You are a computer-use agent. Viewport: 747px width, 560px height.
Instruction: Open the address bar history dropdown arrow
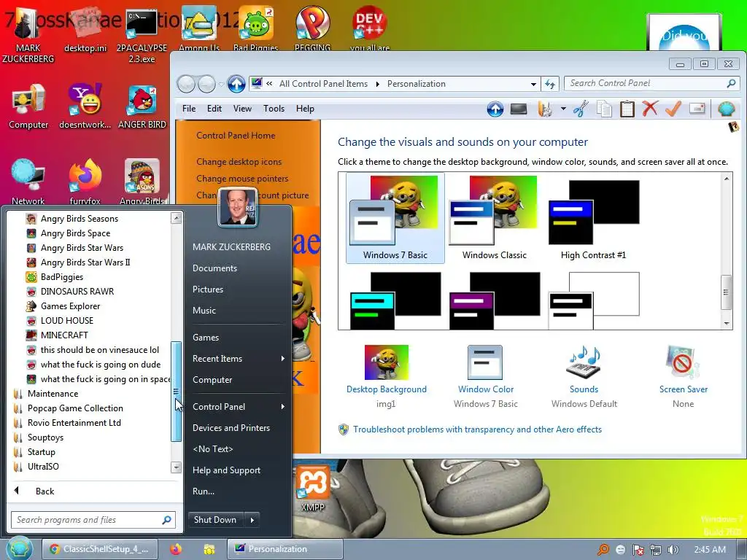tap(533, 85)
